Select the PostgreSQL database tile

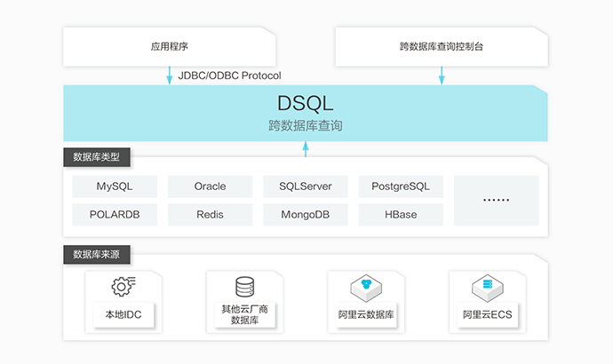[401, 186]
